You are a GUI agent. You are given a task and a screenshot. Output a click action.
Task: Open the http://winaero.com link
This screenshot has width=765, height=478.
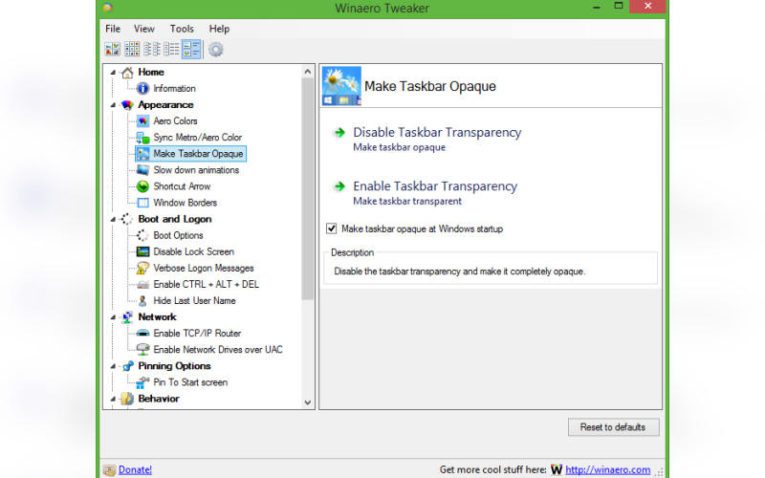[608, 470]
